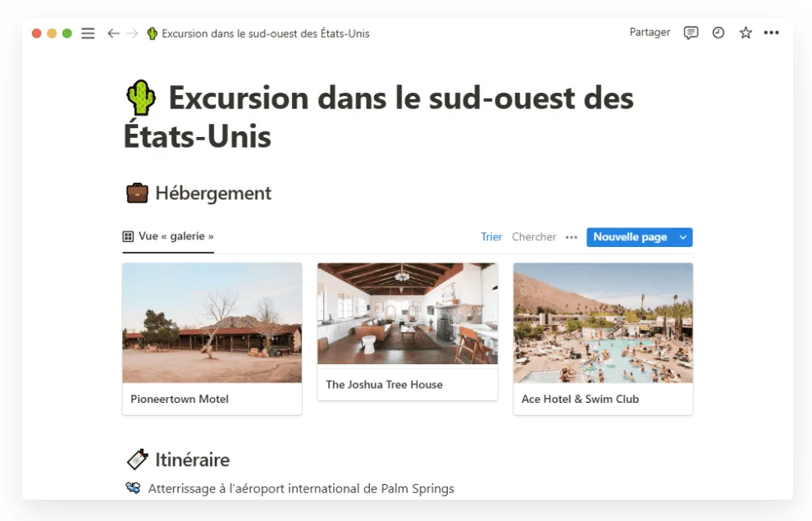Open the sidebar hamburger menu

88,34
